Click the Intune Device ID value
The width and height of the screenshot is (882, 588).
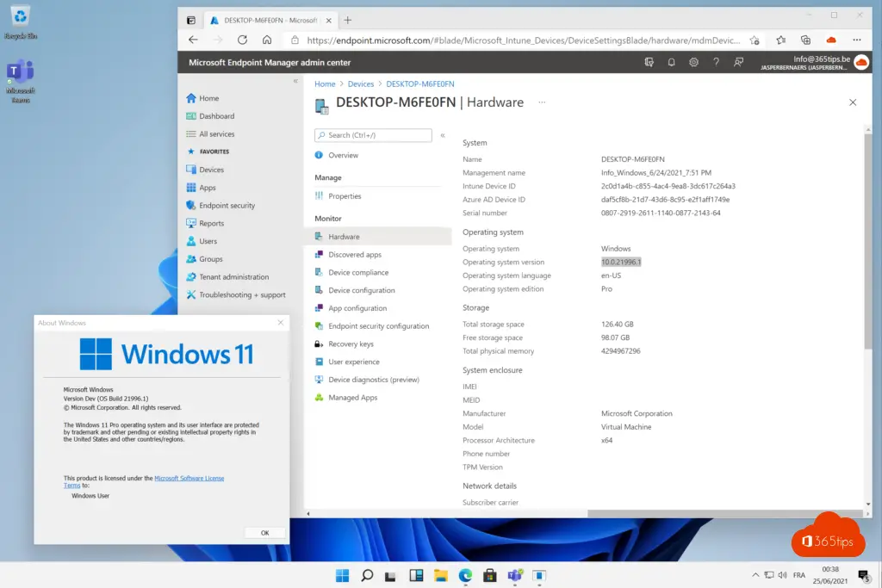pyautogui.click(x=668, y=186)
